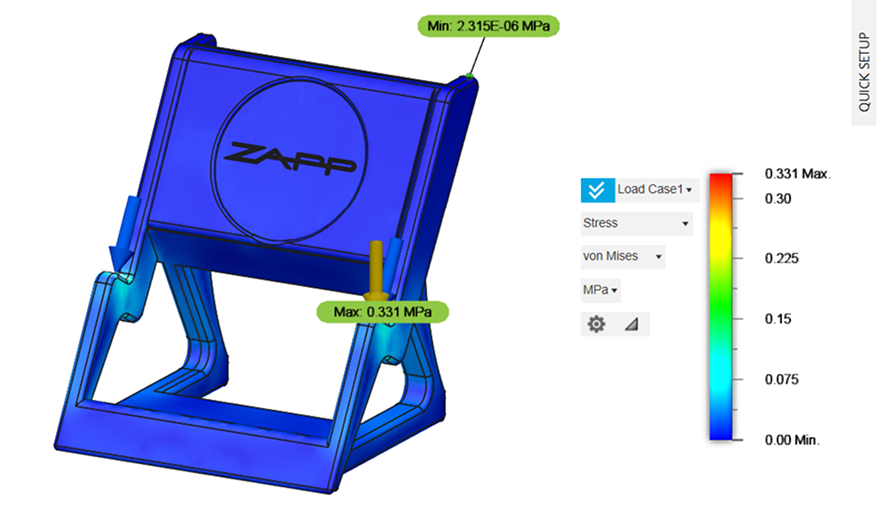879x522 pixels.
Task: Open the von Mises dropdown
Action: 623,257
